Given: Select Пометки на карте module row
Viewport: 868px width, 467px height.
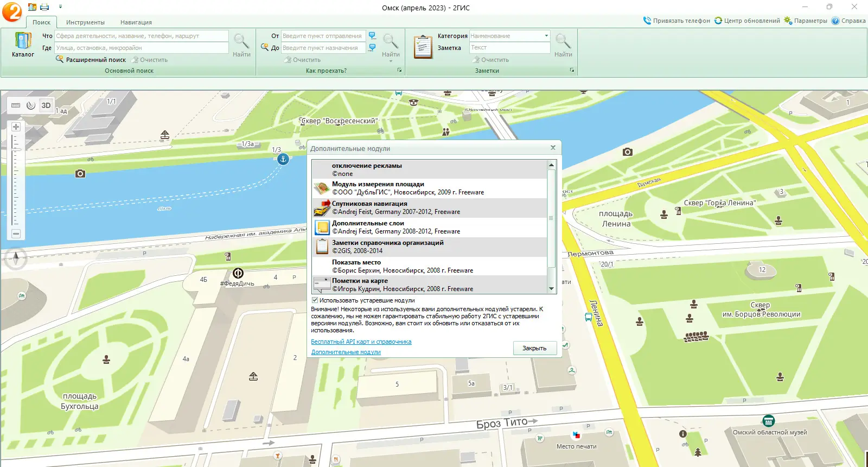Looking at the screenshot, I should (430, 285).
